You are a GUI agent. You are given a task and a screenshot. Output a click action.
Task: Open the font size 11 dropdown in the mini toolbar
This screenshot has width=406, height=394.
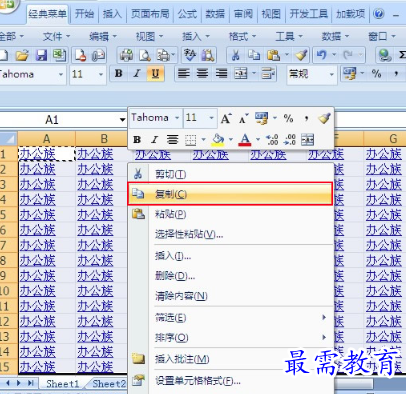[x=211, y=118]
